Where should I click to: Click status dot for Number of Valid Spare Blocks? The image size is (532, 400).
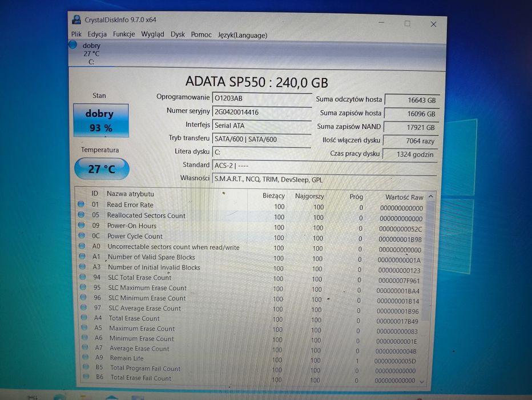click(82, 257)
